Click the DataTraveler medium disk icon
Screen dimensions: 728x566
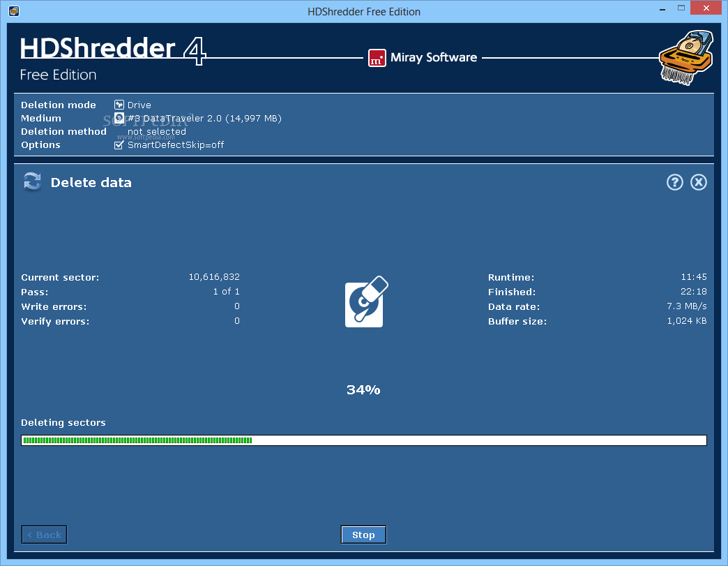click(x=119, y=118)
